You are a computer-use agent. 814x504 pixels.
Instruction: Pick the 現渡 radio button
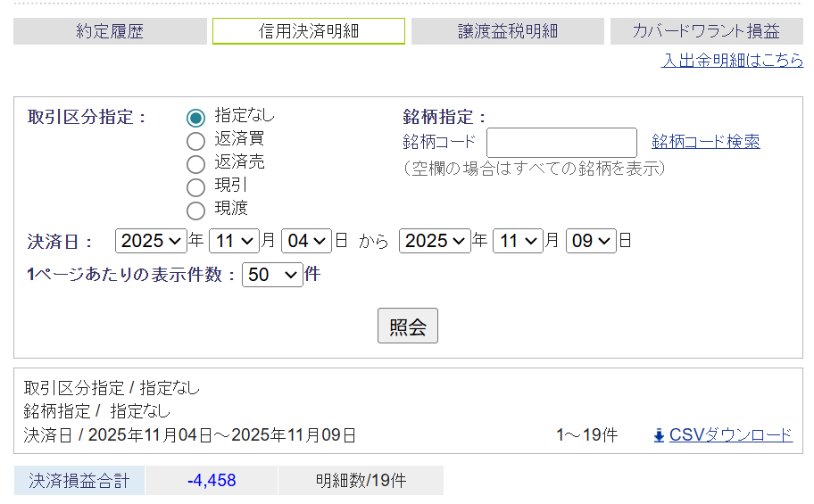[x=195, y=211]
